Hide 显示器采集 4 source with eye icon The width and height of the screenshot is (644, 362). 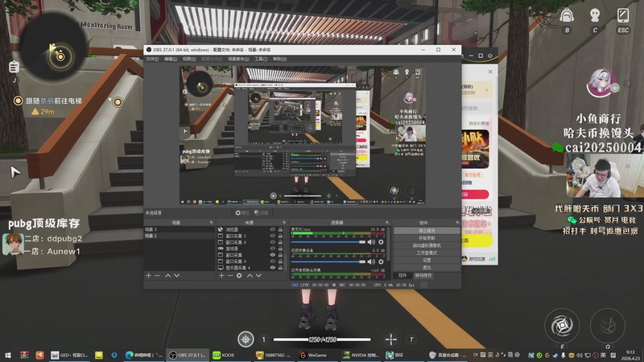pos(272,268)
